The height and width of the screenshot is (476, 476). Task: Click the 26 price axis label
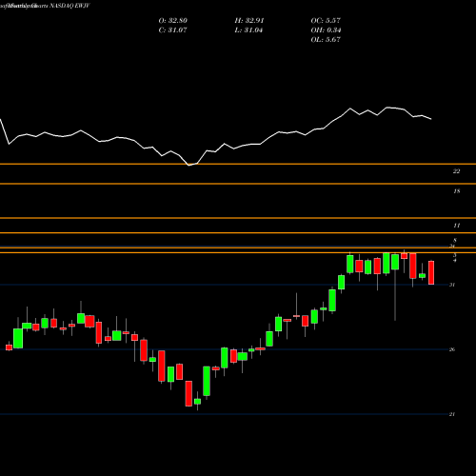(452, 349)
